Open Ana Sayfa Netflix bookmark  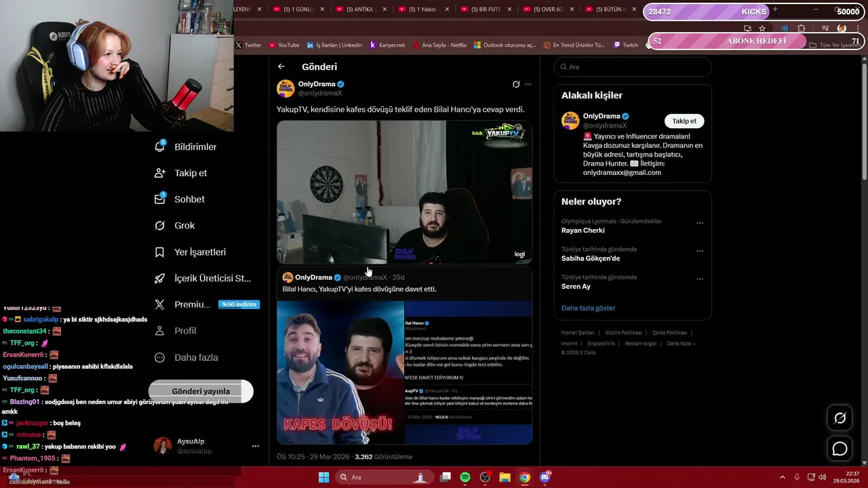pyautogui.click(x=439, y=45)
